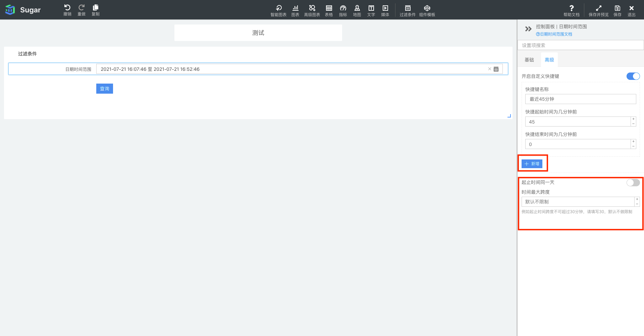Screen dimensions: 644x336
Task: Click the Undo (撤销) icon
Action: click(x=67, y=8)
